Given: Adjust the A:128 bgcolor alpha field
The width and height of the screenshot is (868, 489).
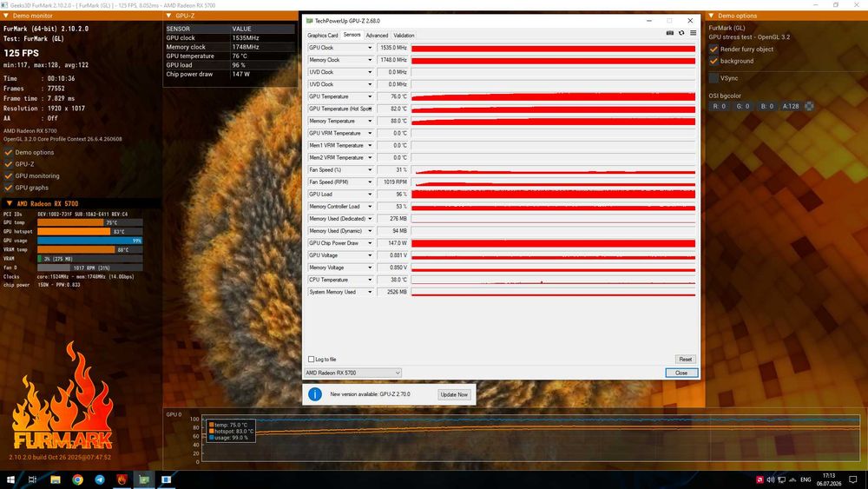Looking at the screenshot, I should pos(791,106).
